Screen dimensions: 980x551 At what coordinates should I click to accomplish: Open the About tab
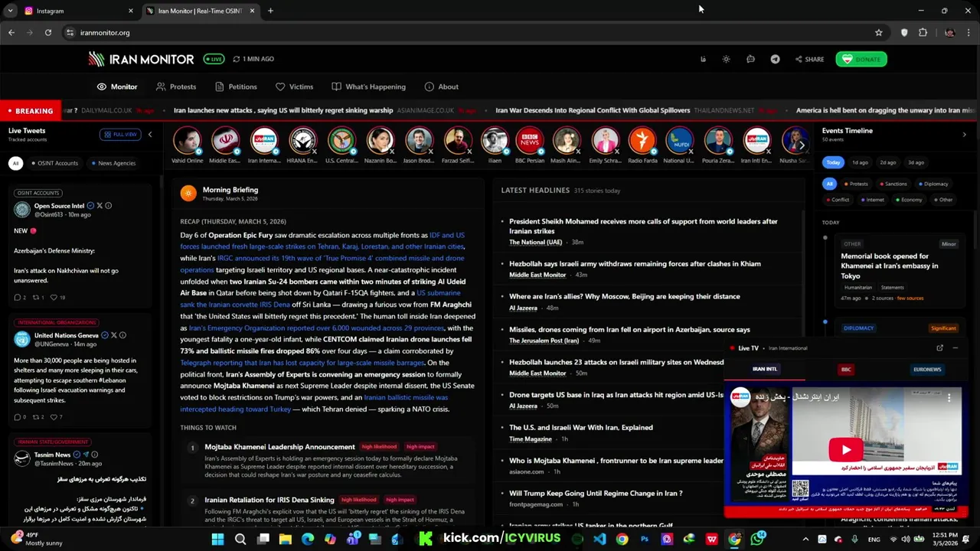pyautogui.click(x=441, y=86)
